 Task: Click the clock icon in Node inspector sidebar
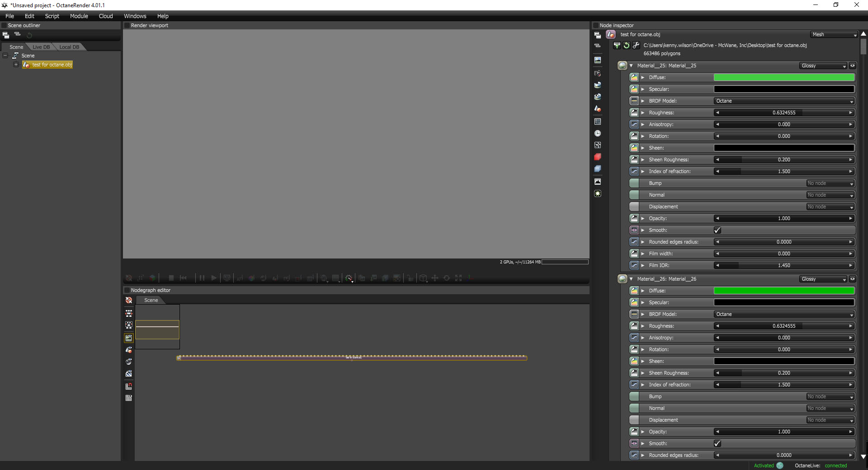(x=598, y=133)
